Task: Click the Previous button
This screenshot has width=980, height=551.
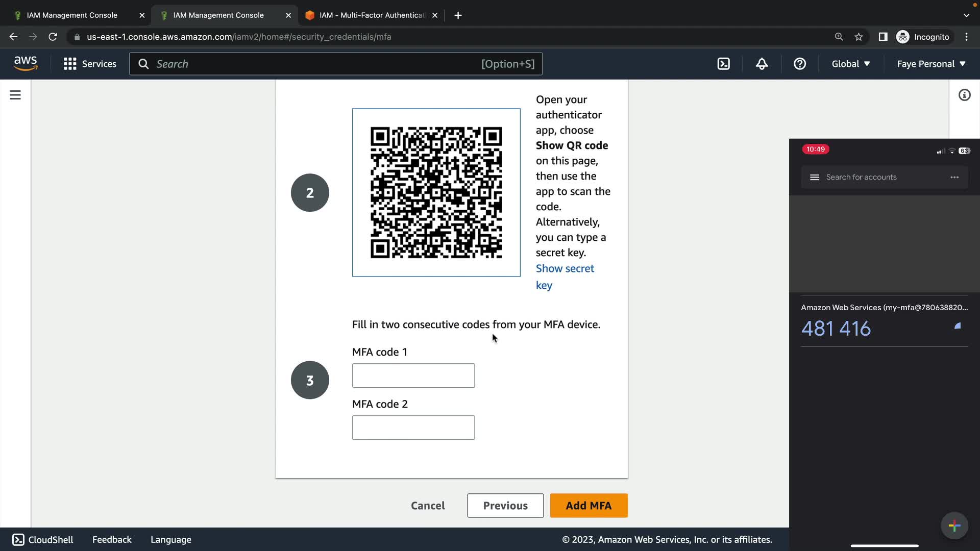Action: point(505,506)
